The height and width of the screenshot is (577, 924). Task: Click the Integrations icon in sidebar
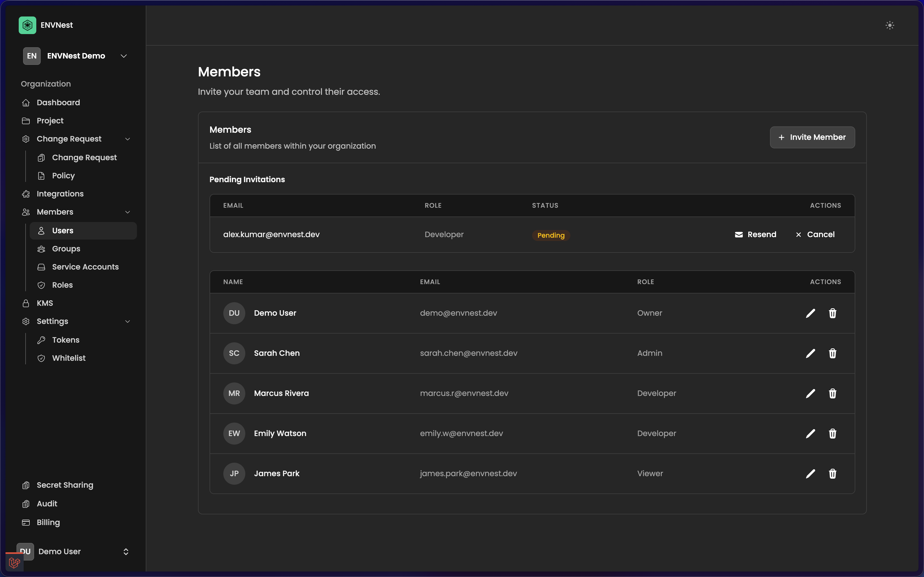point(26,194)
